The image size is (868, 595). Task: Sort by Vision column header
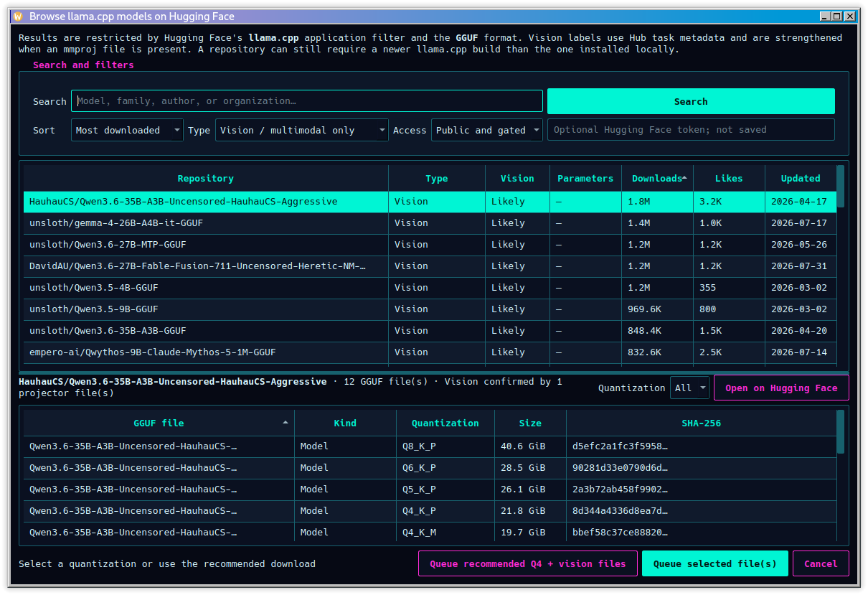(517, 179)
